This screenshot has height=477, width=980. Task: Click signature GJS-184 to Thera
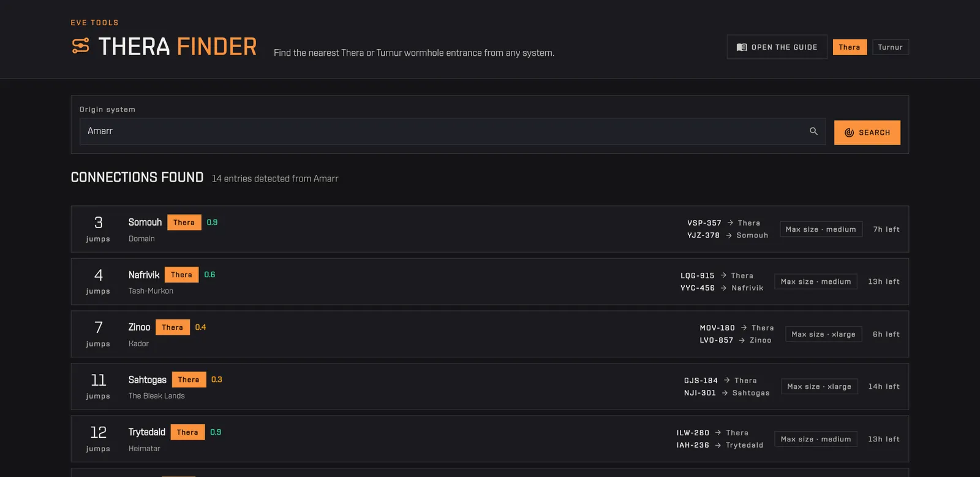pyautogui.click(x=720, y=381)
